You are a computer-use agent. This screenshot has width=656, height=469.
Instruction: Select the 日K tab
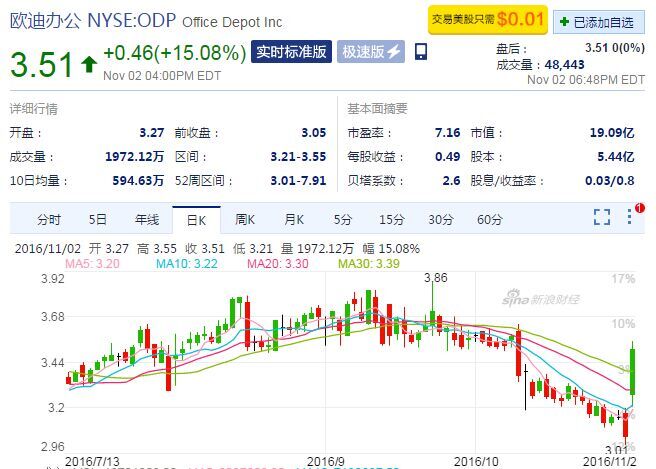(196, 220)
